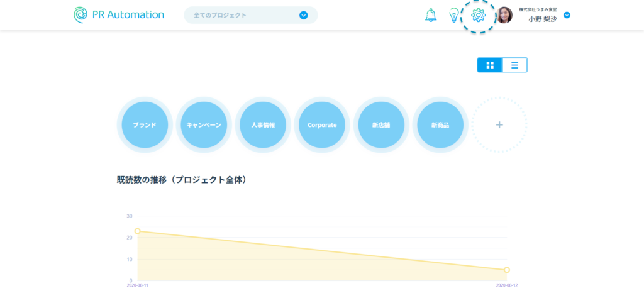Select the ブランド project circle
The height and width of the screenshot is (303, 644).
pos(145,124)
